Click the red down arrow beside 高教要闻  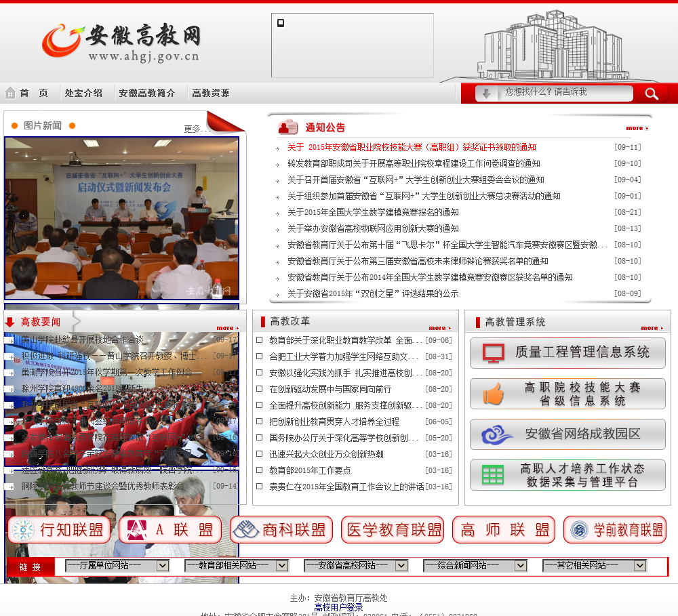pyautogui.click(x=10, y=322)
